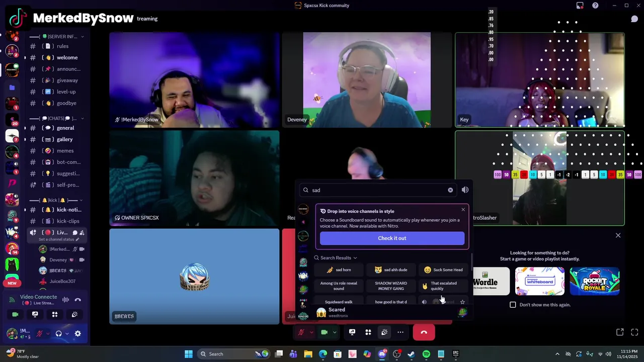Open input device options beside sidebar mic

(48, 333)
